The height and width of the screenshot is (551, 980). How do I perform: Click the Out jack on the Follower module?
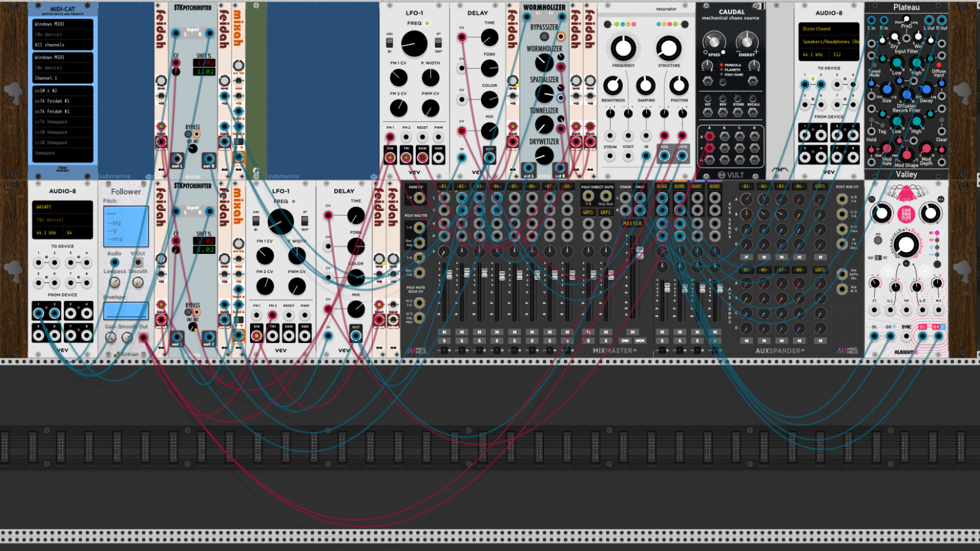pyautogui.click(x=144, y=338)
